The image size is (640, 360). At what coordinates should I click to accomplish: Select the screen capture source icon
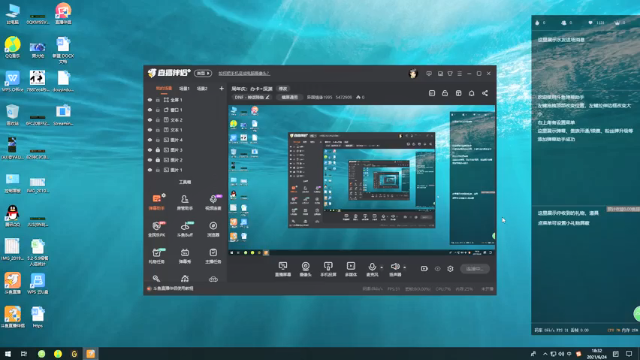point(283,269)
